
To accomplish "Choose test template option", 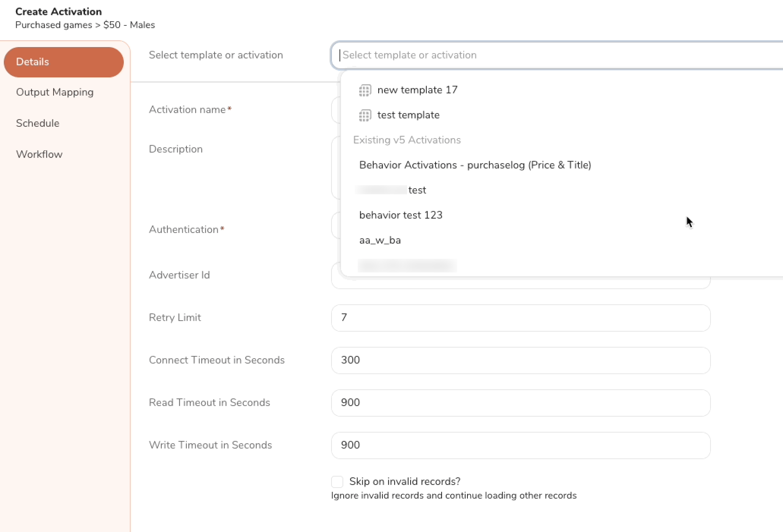I will (408, 115).
